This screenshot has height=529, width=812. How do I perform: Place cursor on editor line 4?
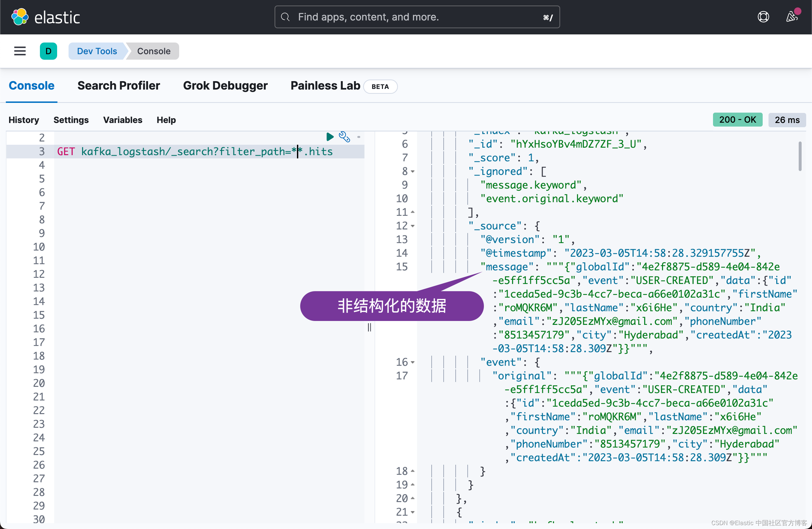[x=209, y=165]
